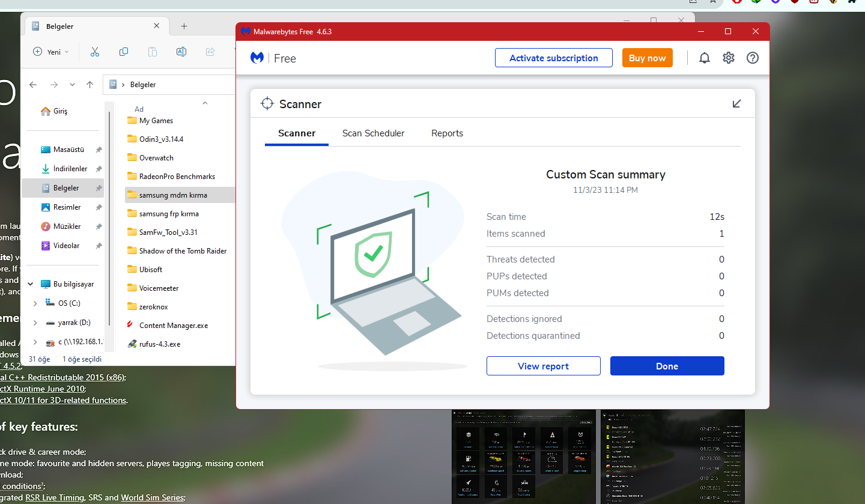Image resolution: width=865 pixels, height=504 pixels.
Task: Switch to the Scan Scheduler tab
Action: click(374, 133)
